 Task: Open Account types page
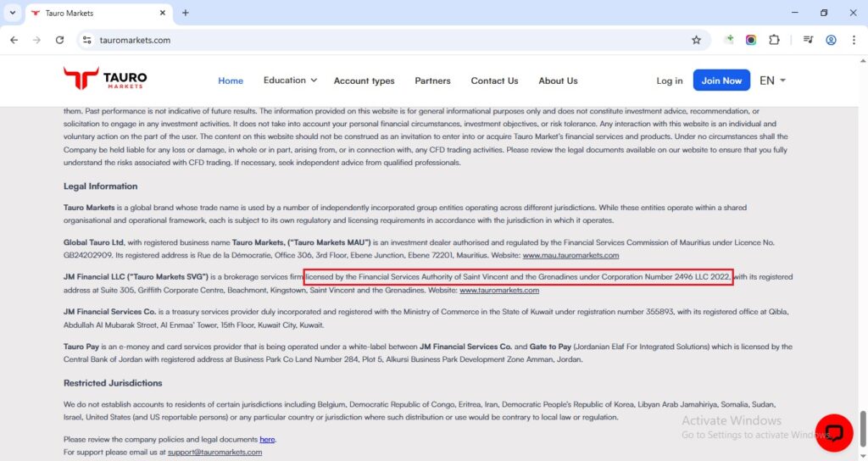point(364,81)
